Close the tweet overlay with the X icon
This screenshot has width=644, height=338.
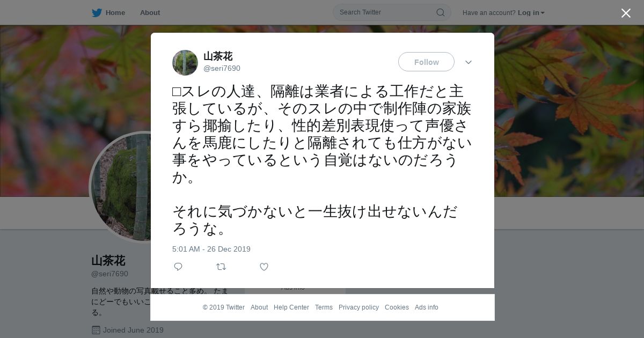pos(626,13)
